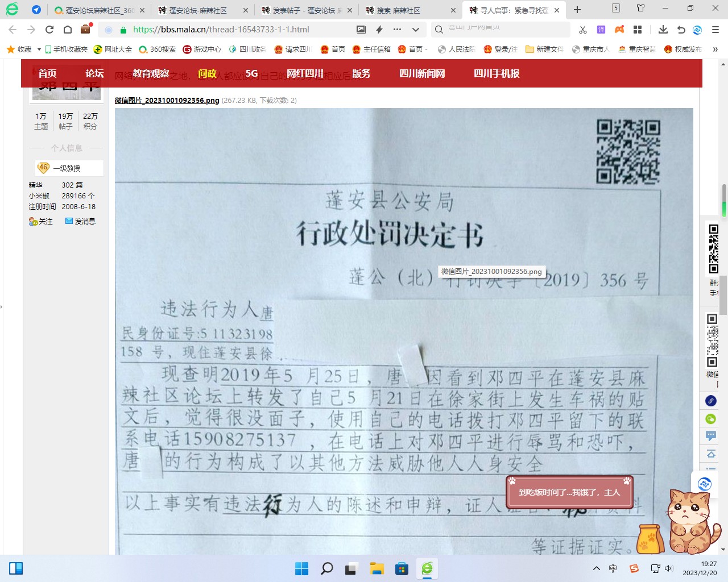
Task: Show hidden system tray icons
Action: (596, 568)
